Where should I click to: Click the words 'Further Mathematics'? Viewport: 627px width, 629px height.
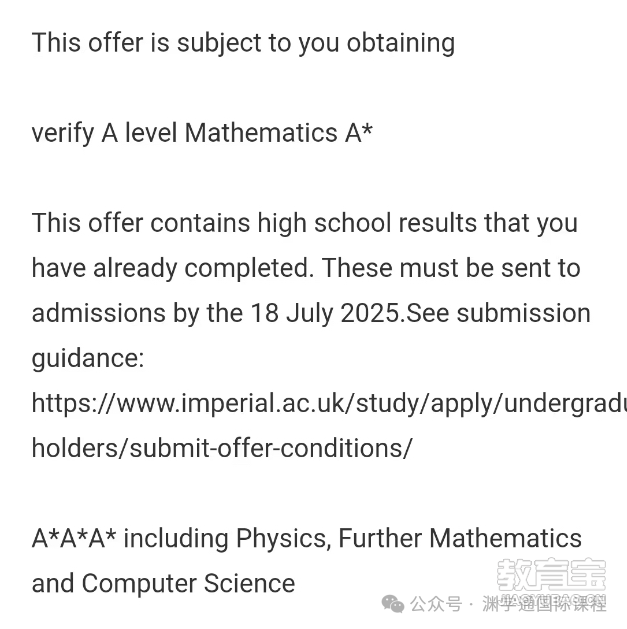[460, 538]
